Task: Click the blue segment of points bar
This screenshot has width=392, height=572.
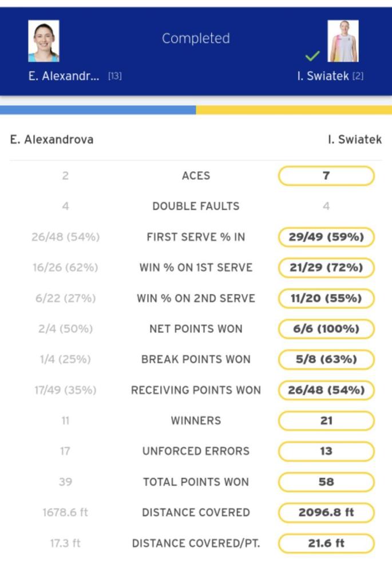Action: (98, 110)
